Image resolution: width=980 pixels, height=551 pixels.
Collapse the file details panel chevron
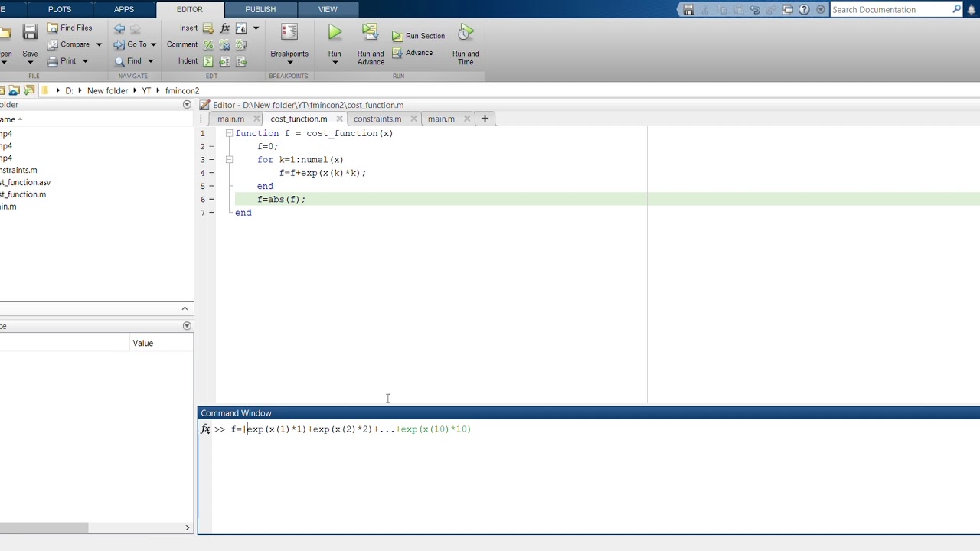[x=185, y=308]
